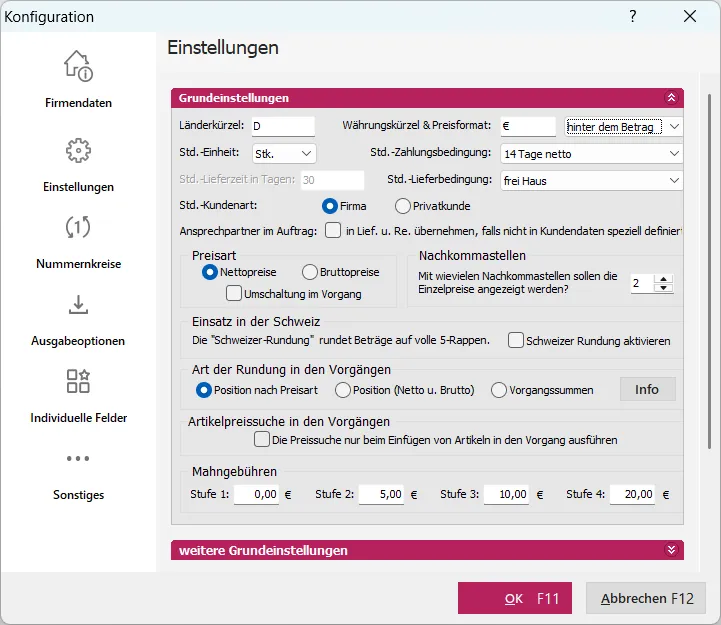Select the Einstellungen gear icon
This screenshot has width=721, height=625.
click(x=78, y=151)
